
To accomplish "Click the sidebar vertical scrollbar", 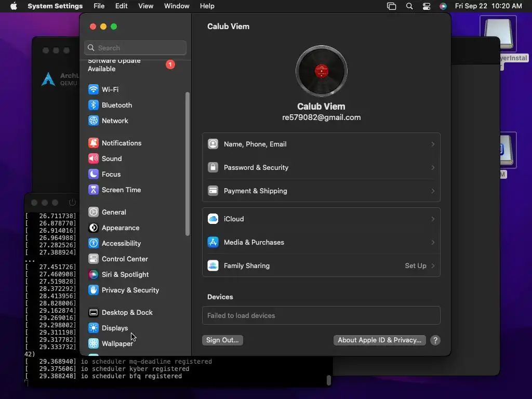I will pyautogui.click(x=187, y=164).
